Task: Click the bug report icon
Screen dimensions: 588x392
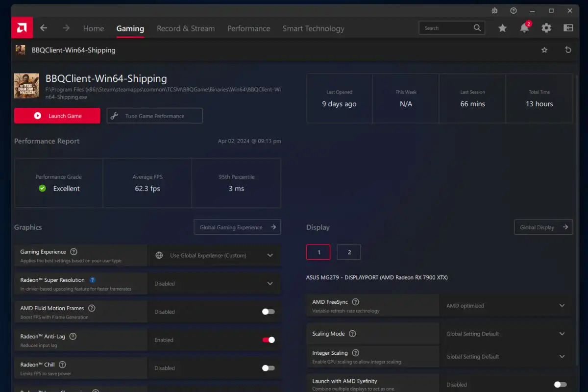Action: pyautogui.click(x=494, y=10)
